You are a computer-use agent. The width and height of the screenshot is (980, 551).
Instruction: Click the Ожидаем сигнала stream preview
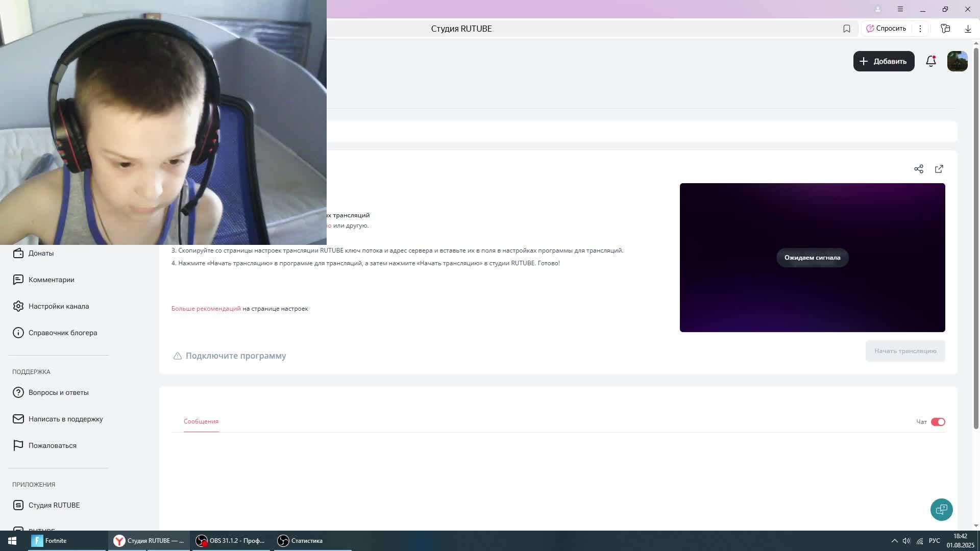coord(812,258)
